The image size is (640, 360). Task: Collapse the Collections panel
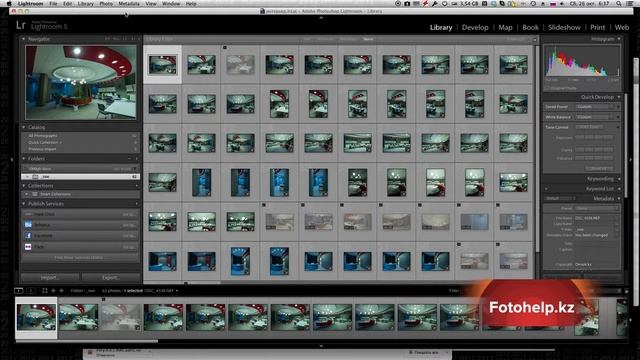coord(23,186)
